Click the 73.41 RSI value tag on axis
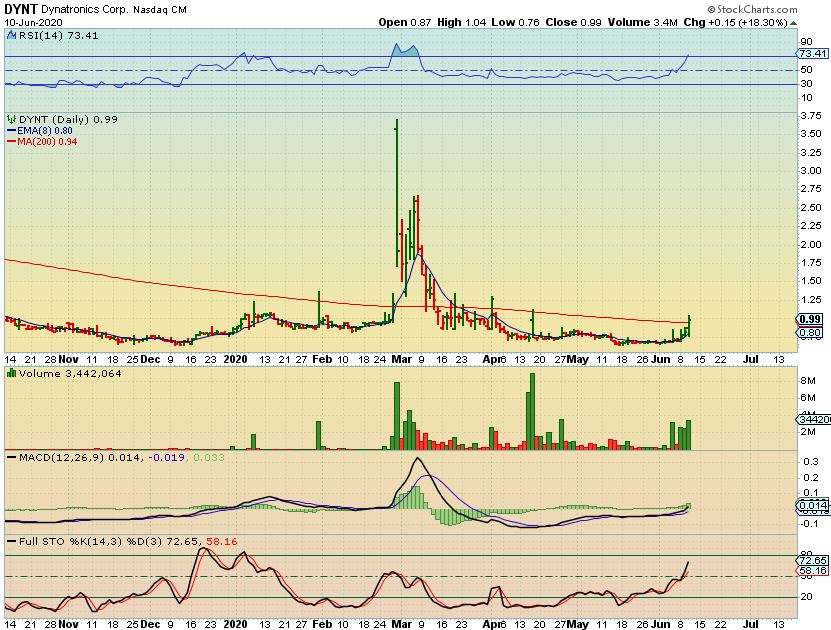Screen dimensions: 831x630 click(x=812, y=54)
